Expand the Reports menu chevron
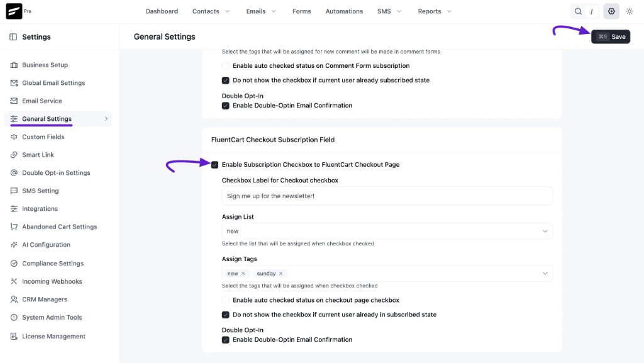The image size is (644, 363). click(449, 11)
